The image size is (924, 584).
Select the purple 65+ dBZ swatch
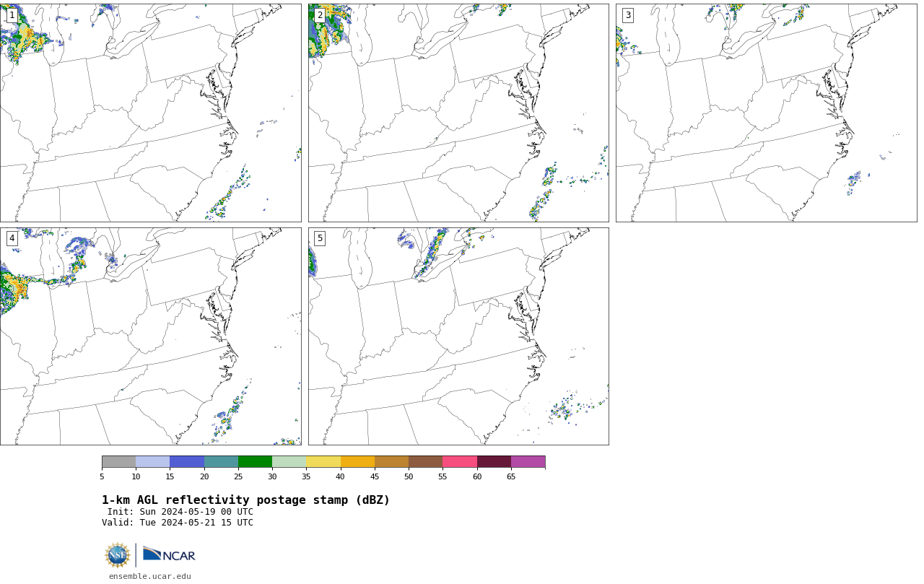(528, 462)
